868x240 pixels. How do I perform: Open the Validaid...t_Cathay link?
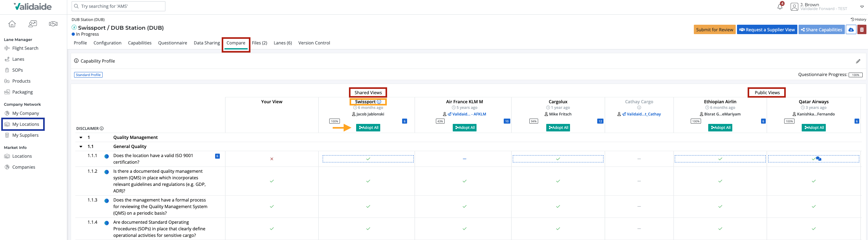[x=642, y=114]
